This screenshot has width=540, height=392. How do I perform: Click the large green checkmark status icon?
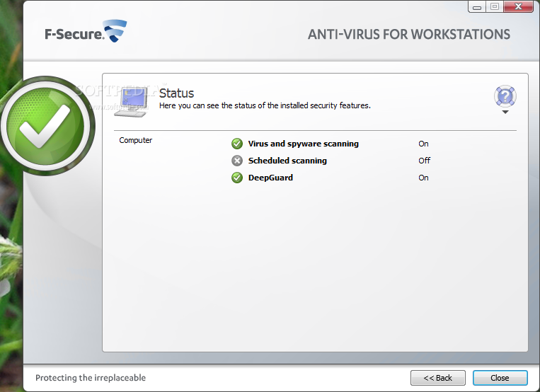[x=45, y=126]
